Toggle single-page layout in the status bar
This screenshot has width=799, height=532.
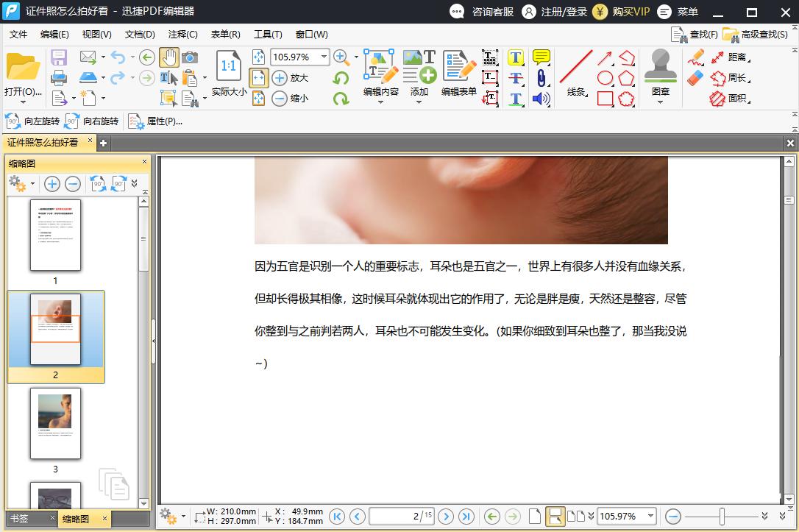click(x=535, y=515)
